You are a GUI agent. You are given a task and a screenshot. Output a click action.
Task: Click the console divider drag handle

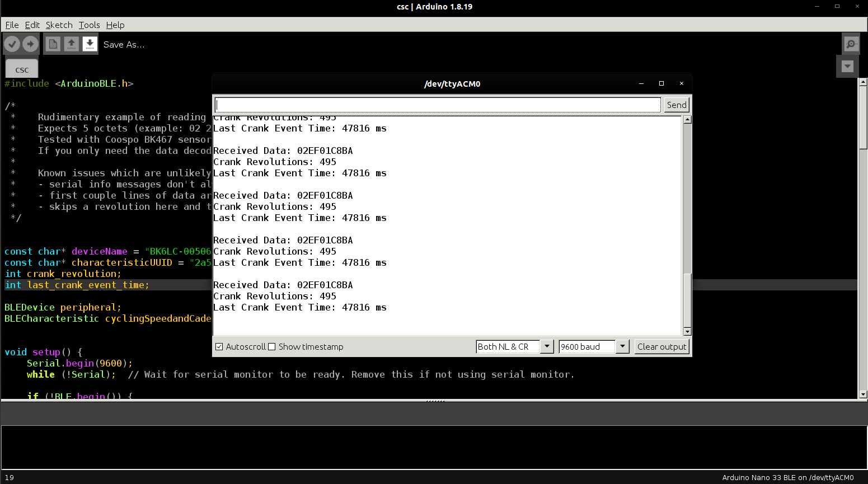click(435, 401)
